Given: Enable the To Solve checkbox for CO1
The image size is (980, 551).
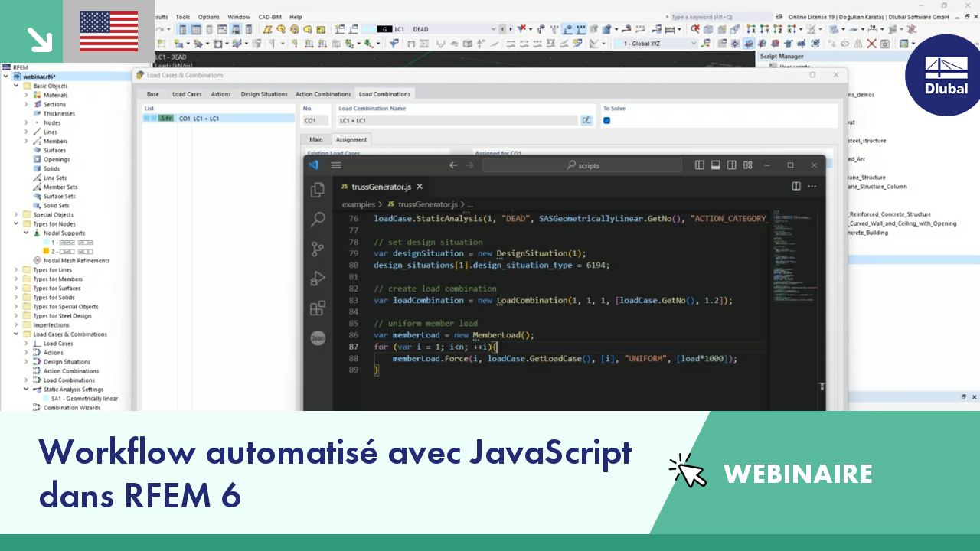Looking at the screenshot, I should (608, 120).
